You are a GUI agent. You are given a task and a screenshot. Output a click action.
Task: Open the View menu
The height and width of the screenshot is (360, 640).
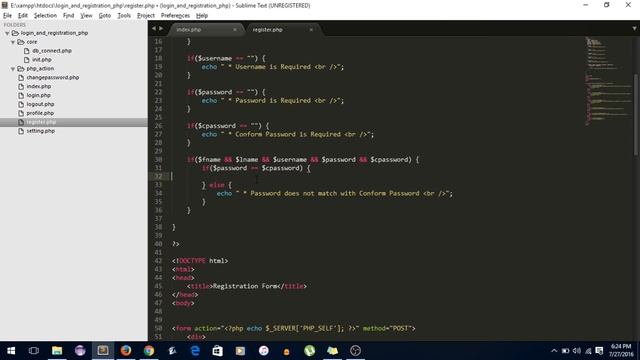pos(86,16)
